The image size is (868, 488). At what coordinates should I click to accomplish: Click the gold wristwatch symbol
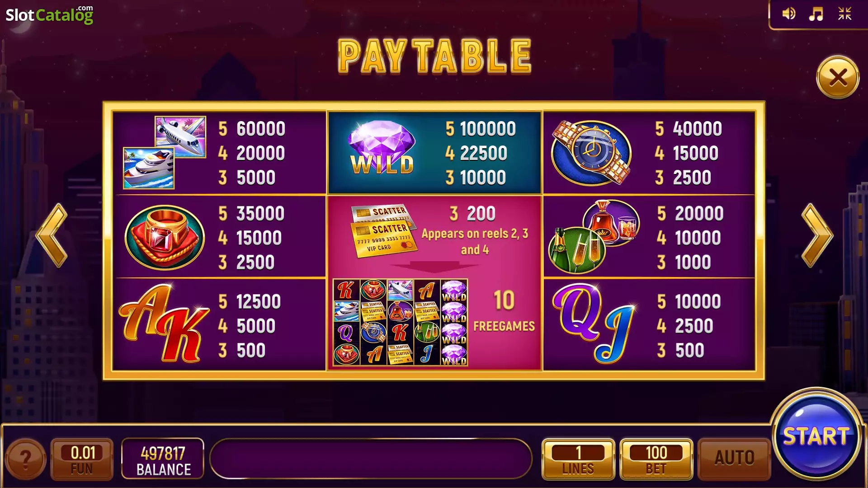tap(591, 153)
